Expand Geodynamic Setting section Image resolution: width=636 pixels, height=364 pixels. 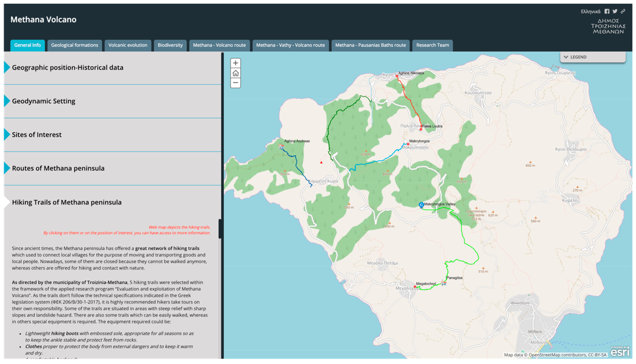tap(44, 101)
